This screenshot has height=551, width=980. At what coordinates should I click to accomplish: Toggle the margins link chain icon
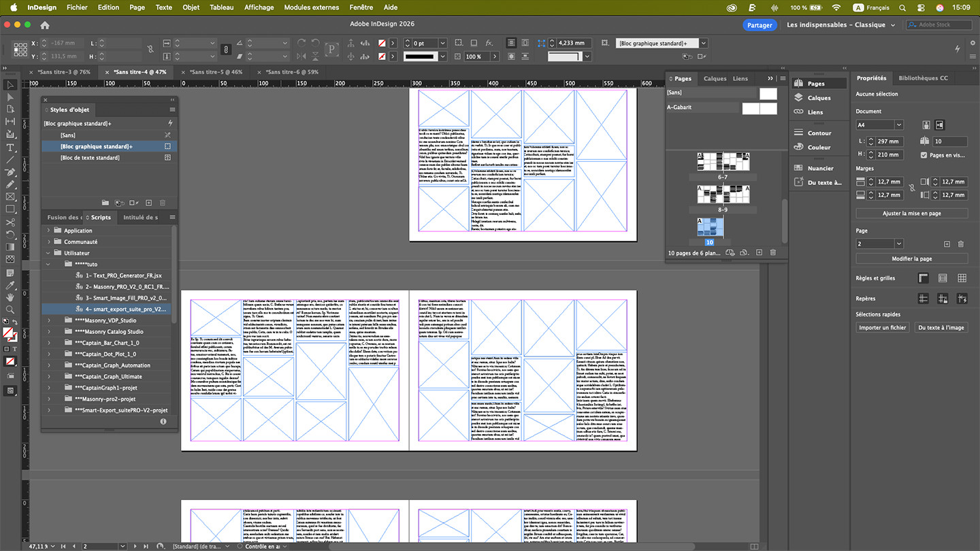pyautogui.click(x=912, y=188)
